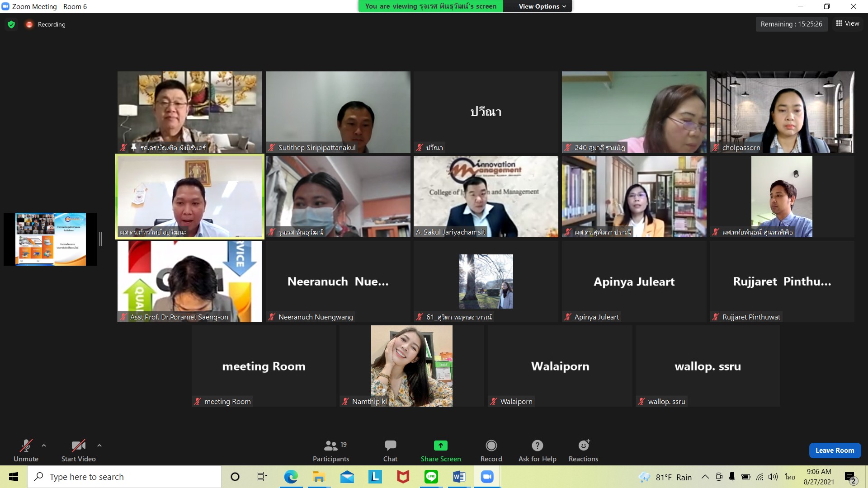Open the Participants panel
This screenshot has height=488, width=868.
pyautogui.click(x=330, y=450)
